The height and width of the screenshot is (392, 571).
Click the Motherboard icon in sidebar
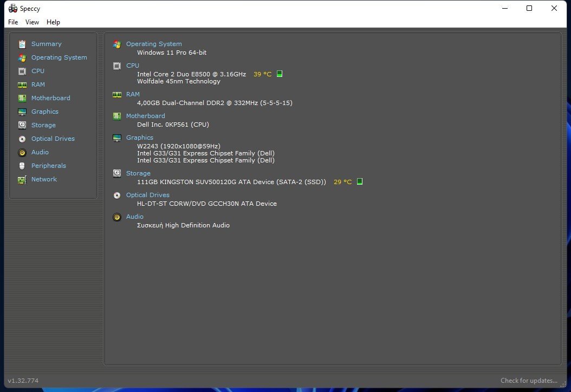point(22,99)
